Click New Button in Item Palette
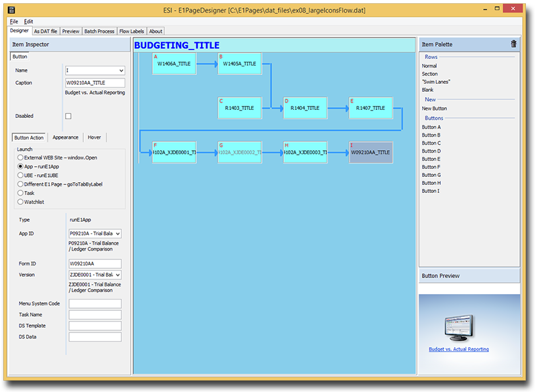Screen dimensions: 536x392 tap(434, 109)
